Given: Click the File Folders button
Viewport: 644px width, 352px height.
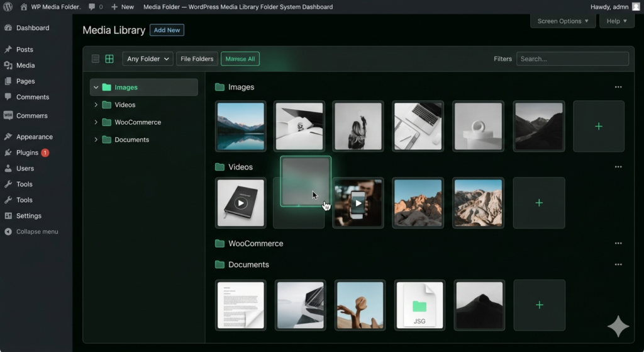Looking at the screenshot, I should click(x=197, y=59).
